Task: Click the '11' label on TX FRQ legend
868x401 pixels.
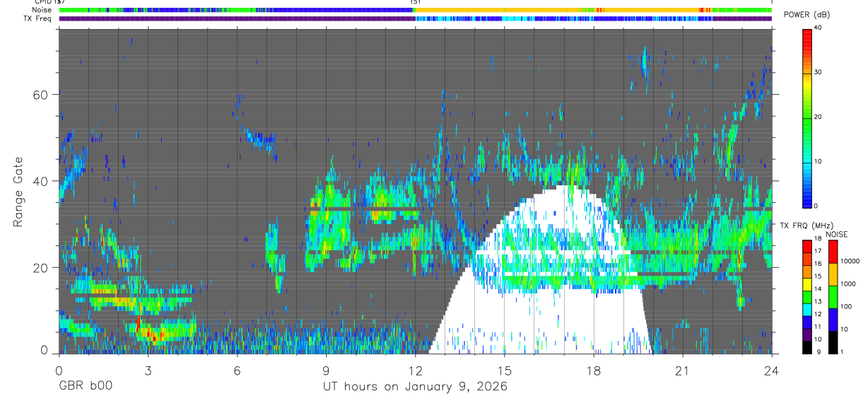Action: click(818, 327)
